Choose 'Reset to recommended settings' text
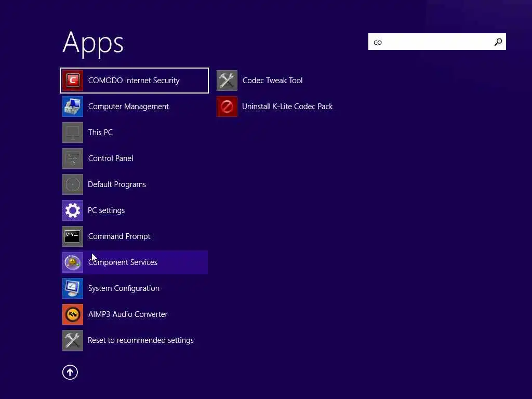 tap(141, 340)
